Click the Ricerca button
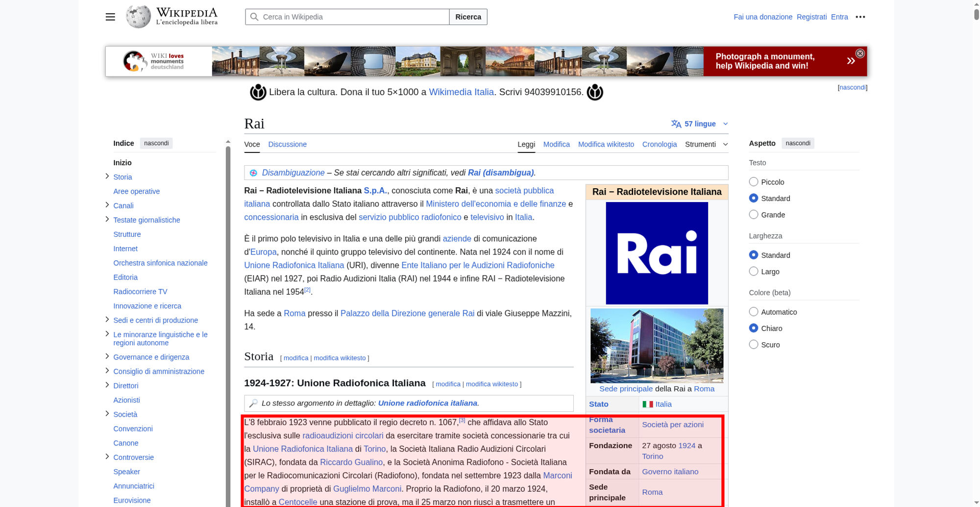This screenshot has width=980, height=507. pos(468,17)
